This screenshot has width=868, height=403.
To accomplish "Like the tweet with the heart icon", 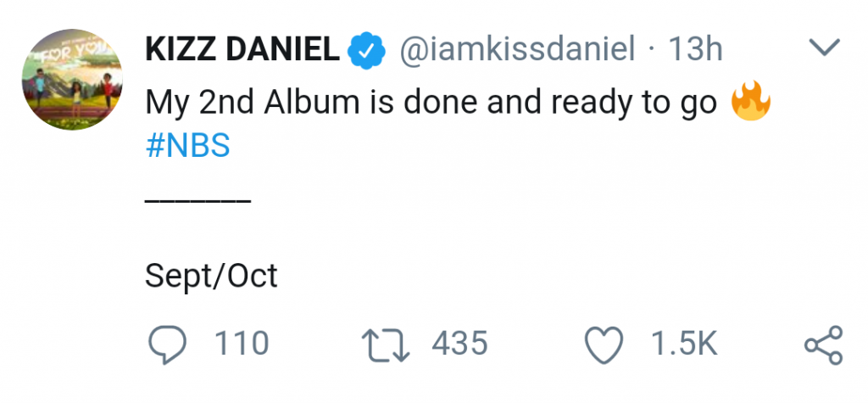I will pos(604,344).
